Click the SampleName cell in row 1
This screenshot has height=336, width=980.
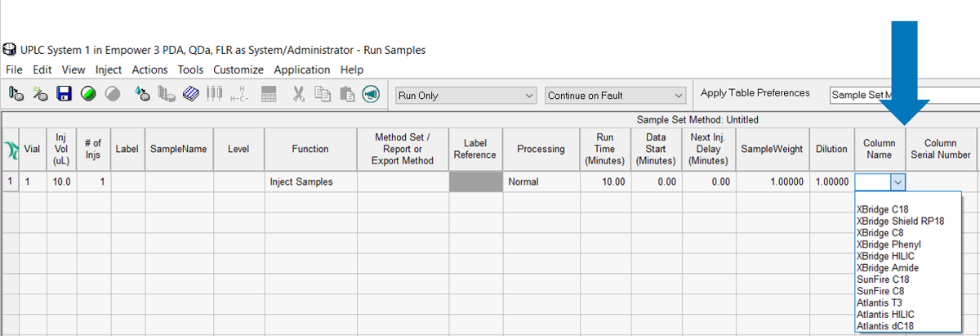tap(180, 182)
